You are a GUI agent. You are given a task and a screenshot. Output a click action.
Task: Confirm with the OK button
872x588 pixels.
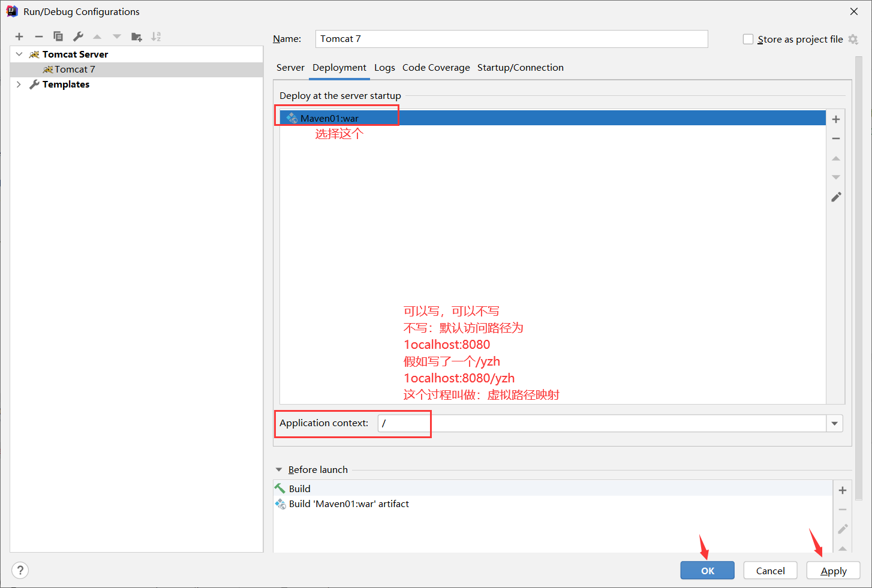(708, 571)
